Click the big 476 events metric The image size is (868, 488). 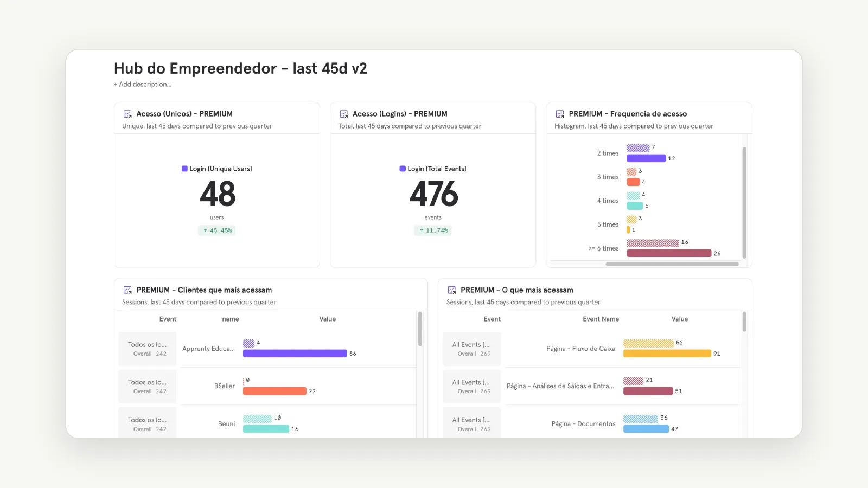tap(433, 194)
